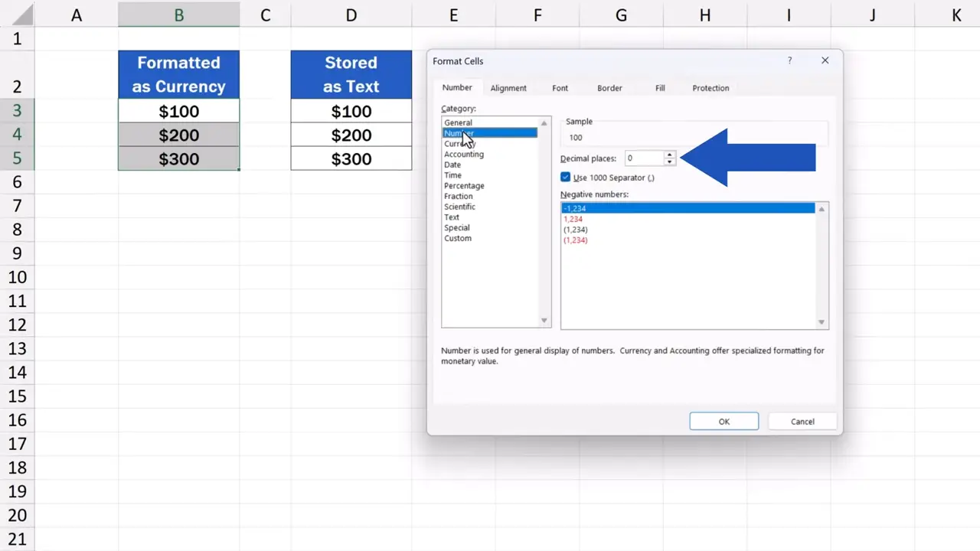The width and height of the screenshot is (980, 551).
Task: Open the Border tab
Action: pos(609,87)
